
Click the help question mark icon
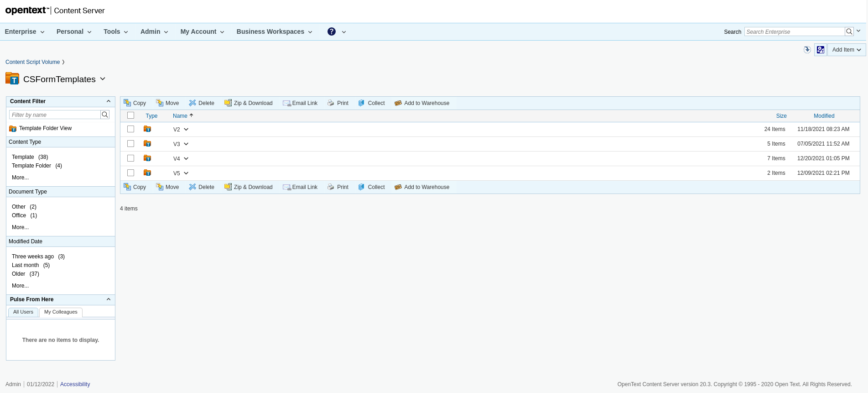pyautogui.click(x=332, y=31)
